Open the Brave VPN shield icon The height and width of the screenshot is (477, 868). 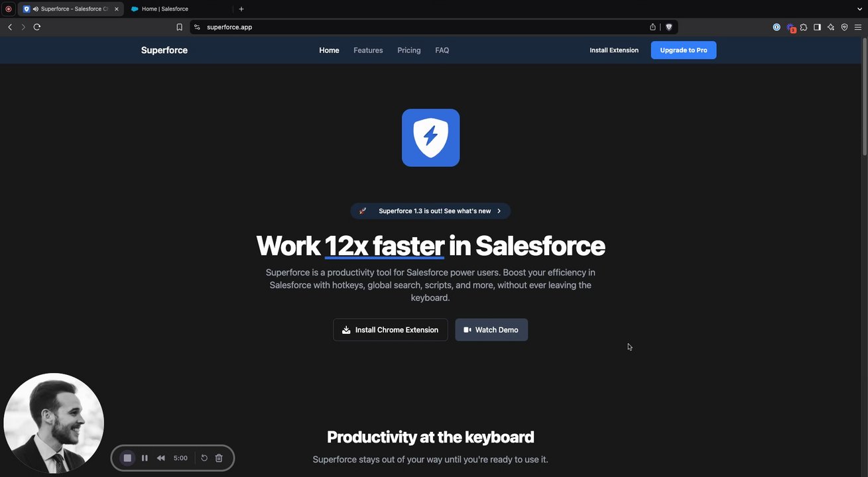tap(844, 27)
